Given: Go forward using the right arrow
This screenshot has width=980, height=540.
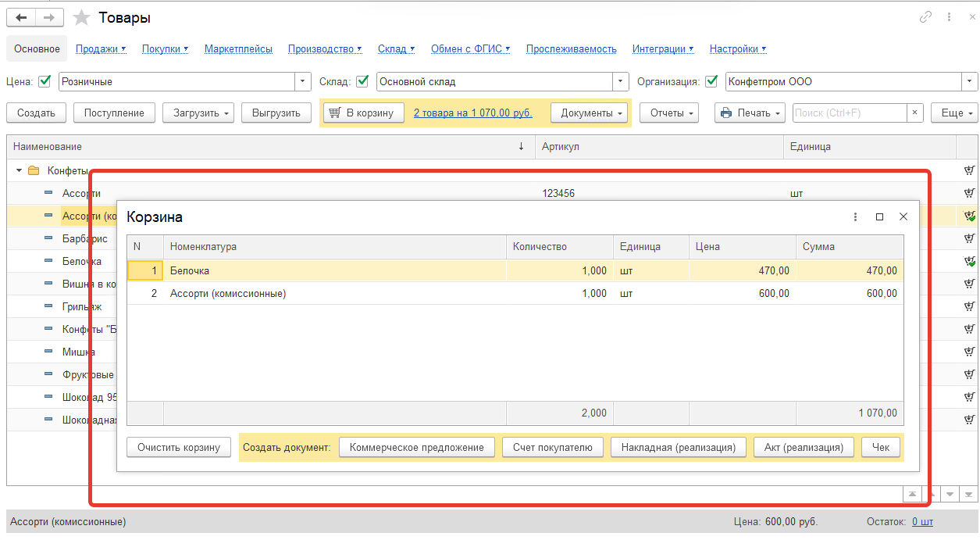Looking at the screenshot, I should pyautogui.click(x=50, y=17).
